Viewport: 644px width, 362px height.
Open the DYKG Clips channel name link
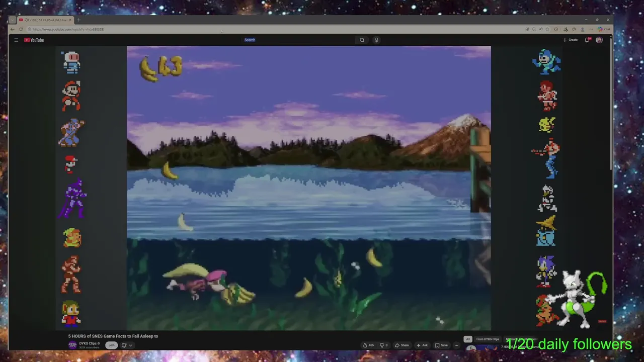click(x=89, y=343)
